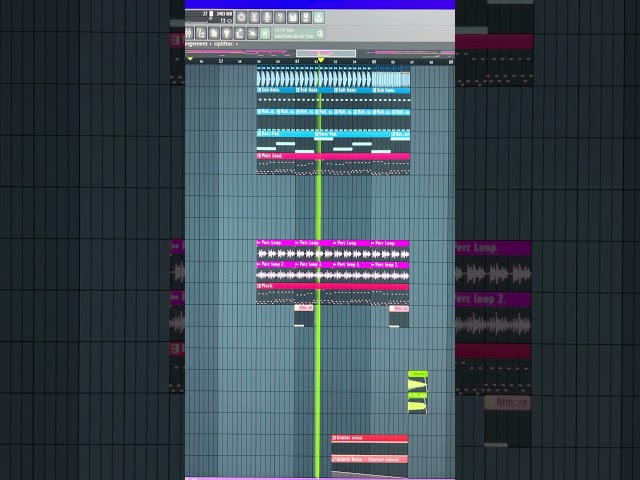Click the yellow song start marker at ruler left
Viewport: 640px width, 480px height.
tap(190, 60)
